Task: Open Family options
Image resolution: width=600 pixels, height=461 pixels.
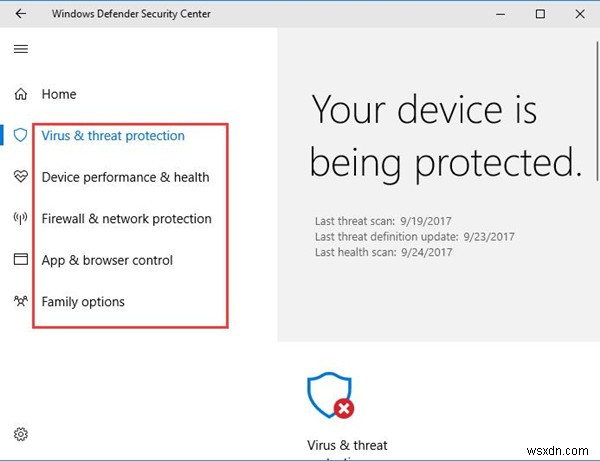Action: pyautogui.click(x=83, y=301)
